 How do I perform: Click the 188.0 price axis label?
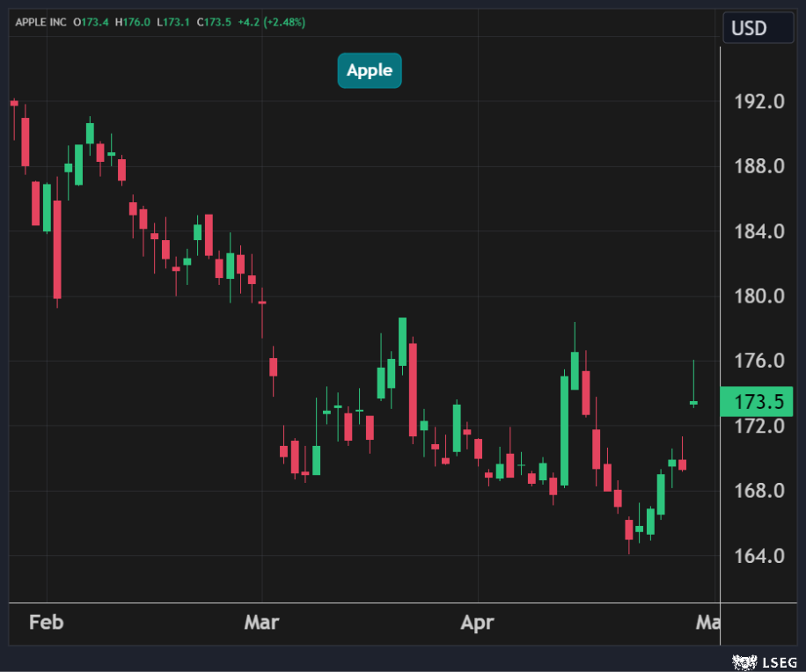758,167
